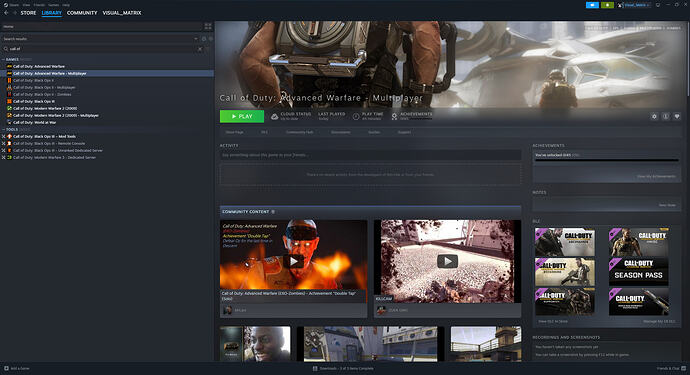Click the magnifier icon in the library search box
Viewport: 690px width, 375px height.
[x=6, y=49]
